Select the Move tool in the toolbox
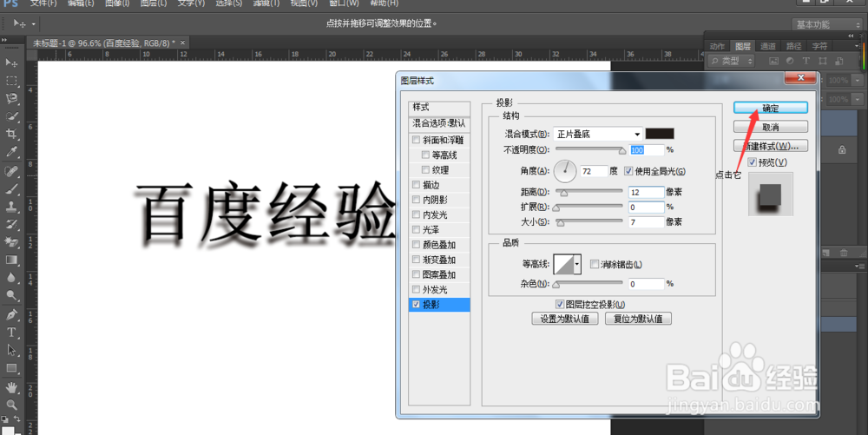The image size is (868, 435). pos(11,63)
